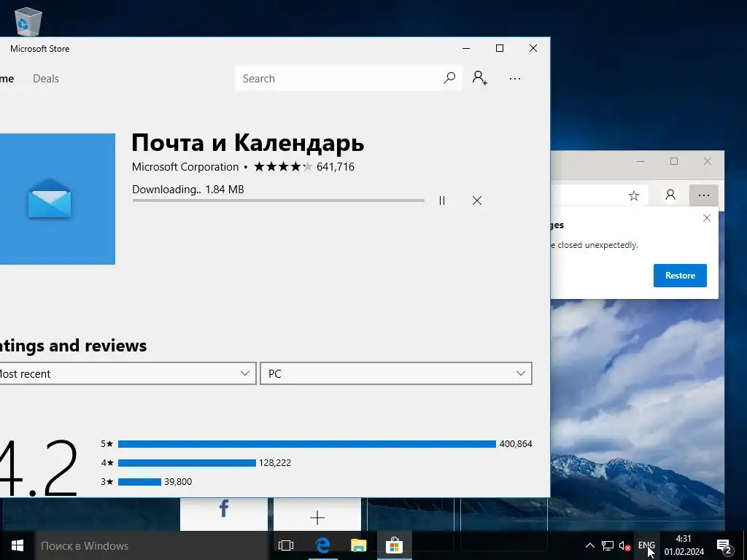The image size is (747, 560).
Task: Add a new site tile with plus in Edge
Action: pos(317,514)
